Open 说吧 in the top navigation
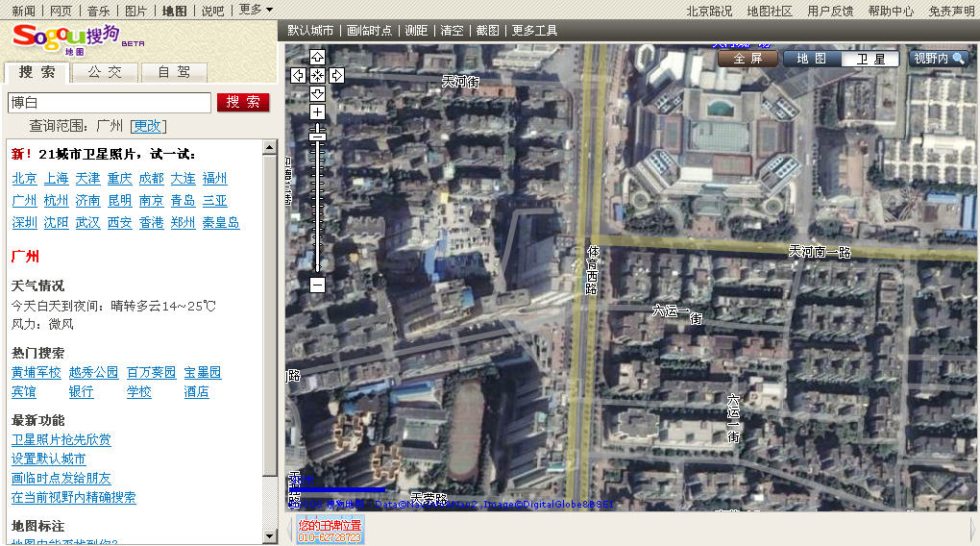 coord(212,11)
